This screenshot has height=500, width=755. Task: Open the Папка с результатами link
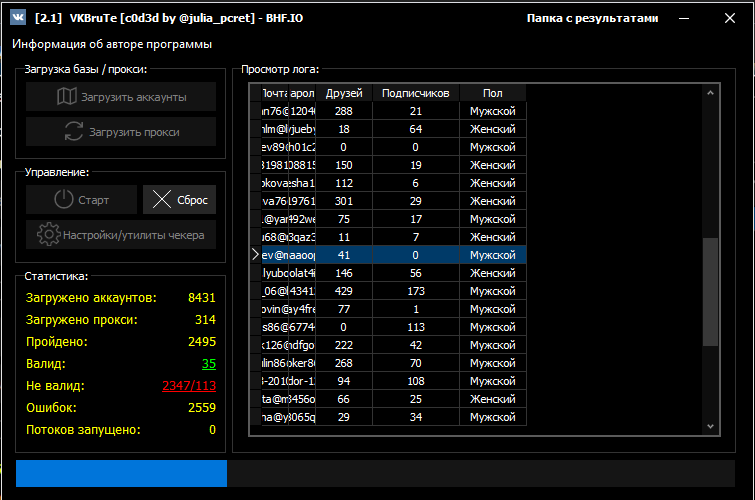(x=592, y=18)
